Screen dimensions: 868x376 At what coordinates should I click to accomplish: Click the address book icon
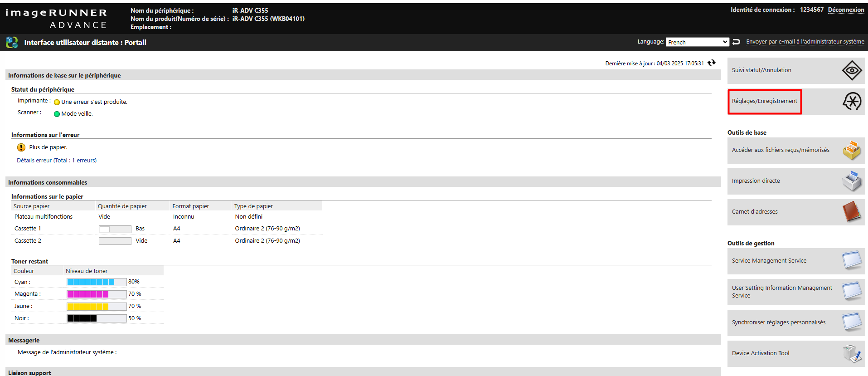[852, 212]
